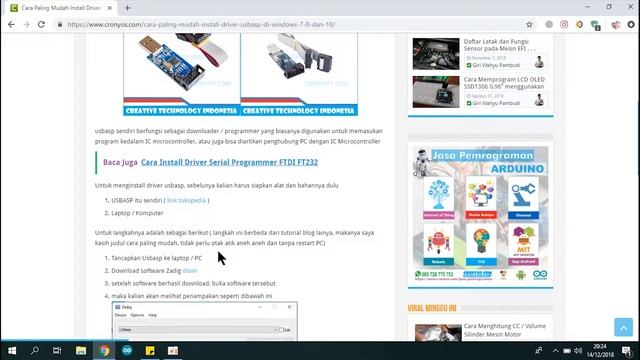
Task: Click the VIRAL MINGGU INI heading
Action: pyautogui.click(x=432, y=308)
